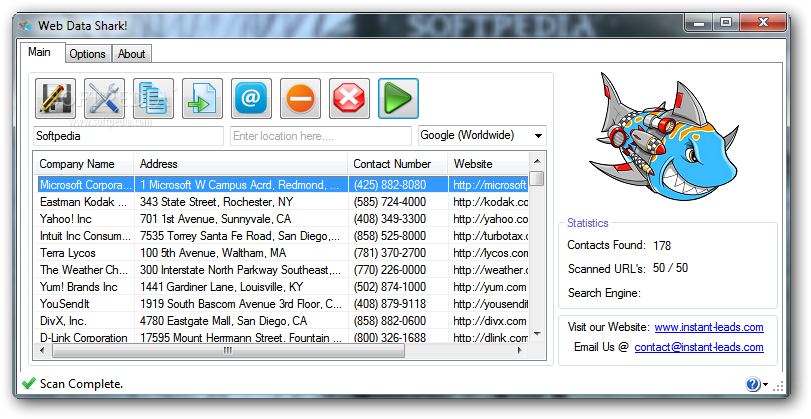Select the Yum! Brands Inc cell
This screenshot has width=811, height=419.
click(85, 287)
